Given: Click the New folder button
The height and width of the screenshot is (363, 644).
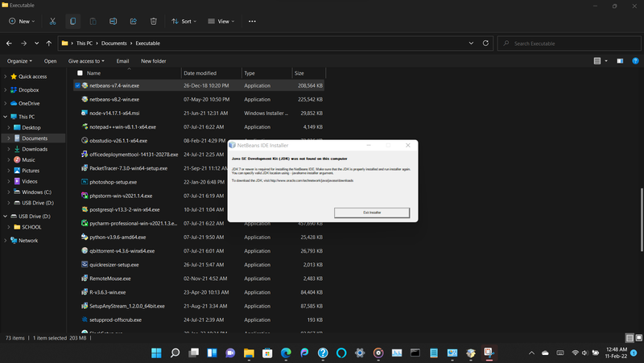Looking at the screenshot, I should [x=153, y=61].
